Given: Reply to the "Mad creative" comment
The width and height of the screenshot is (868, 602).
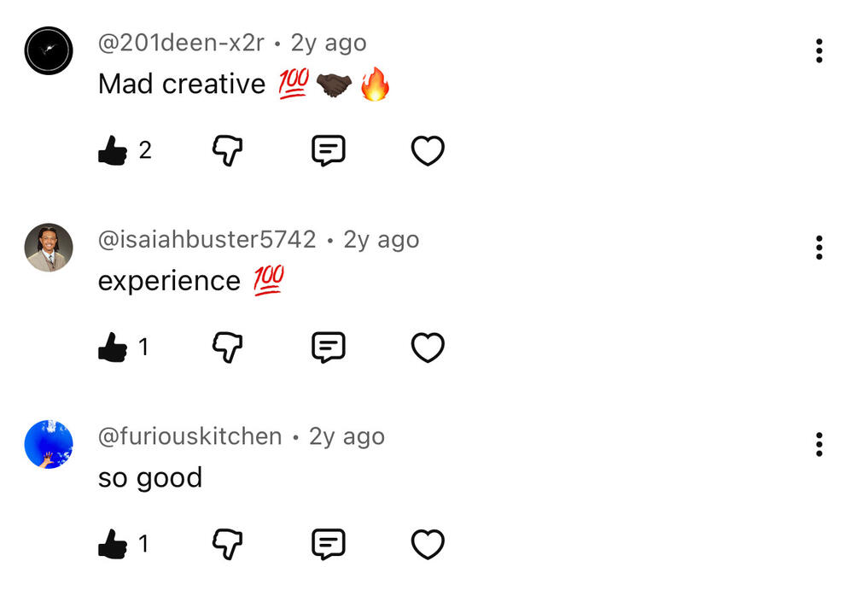Looking at the screenshot, I should click(328, 151).
